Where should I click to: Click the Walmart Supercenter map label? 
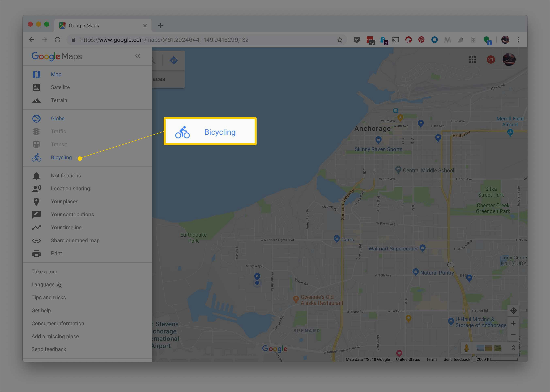coord(393,249)
